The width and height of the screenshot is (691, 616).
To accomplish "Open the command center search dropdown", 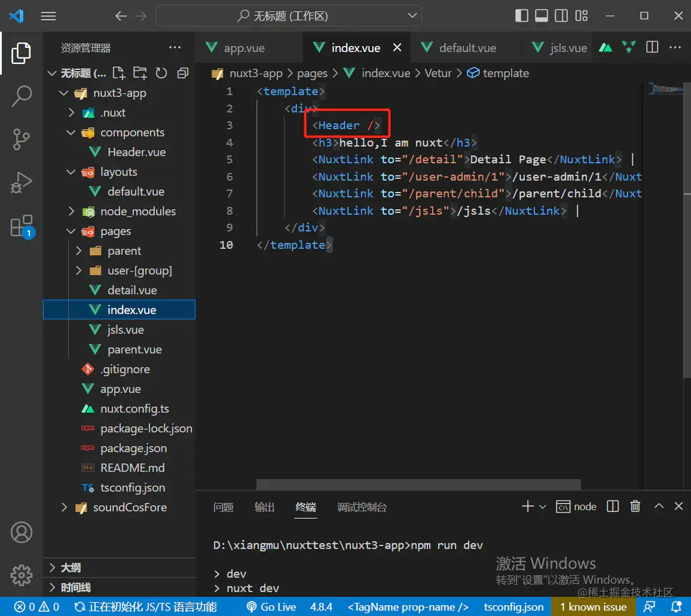I will click(412, 16).
